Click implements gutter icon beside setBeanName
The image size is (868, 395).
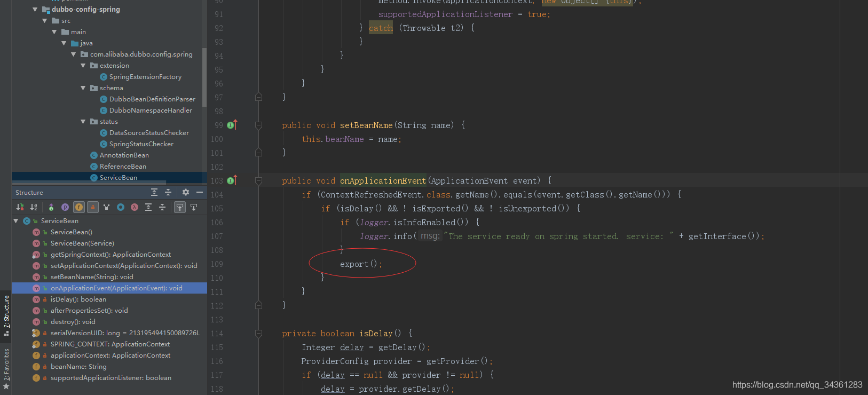click(x=232, y=125)
